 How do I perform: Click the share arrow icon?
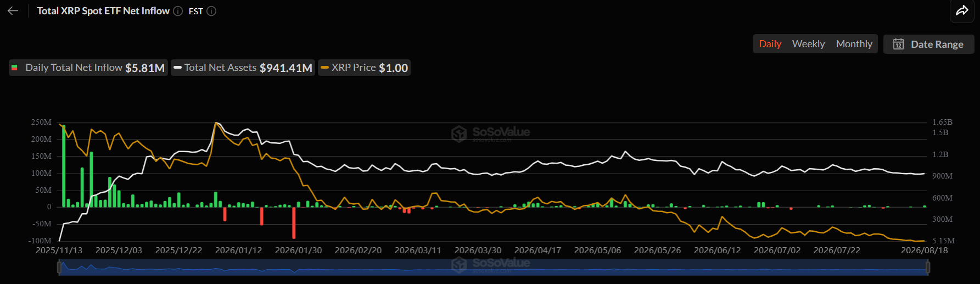pos(962,10)
